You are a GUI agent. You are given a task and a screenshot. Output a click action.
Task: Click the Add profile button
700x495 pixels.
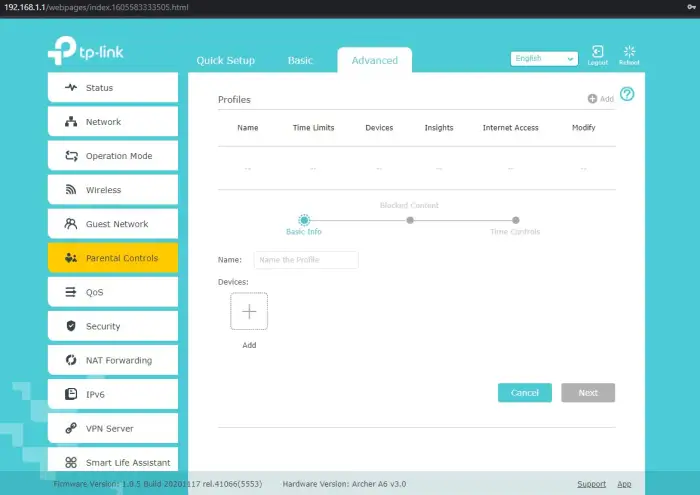point(601,99)
